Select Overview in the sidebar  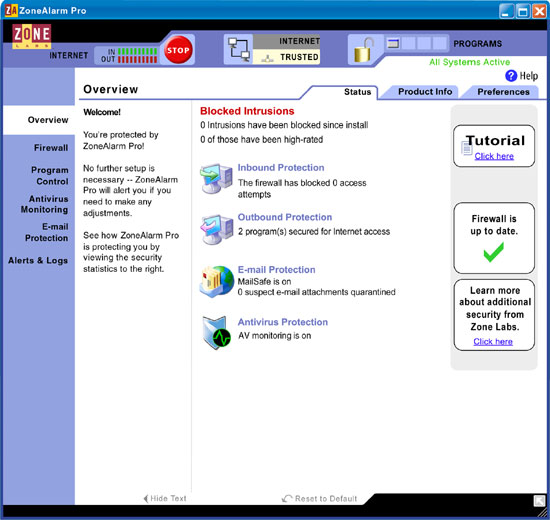click(48, 120)
